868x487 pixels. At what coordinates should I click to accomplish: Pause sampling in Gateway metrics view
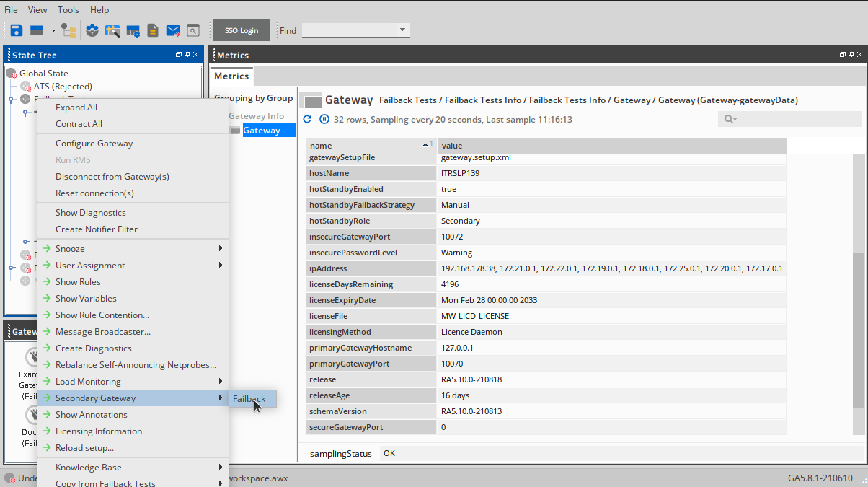324,119
